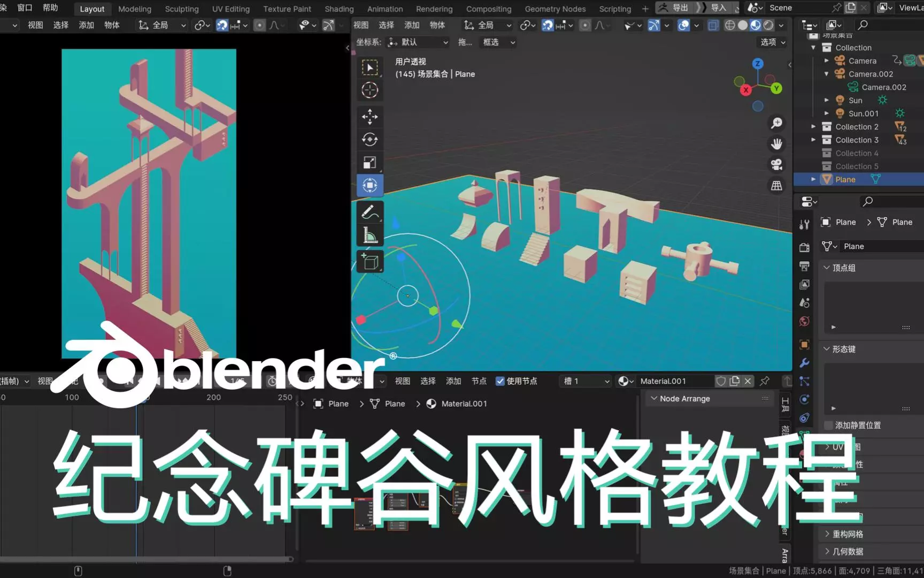Open the View Layer properties tab
Image resolution: width=924 pixels, height=578 pixels.
(804, 284)
